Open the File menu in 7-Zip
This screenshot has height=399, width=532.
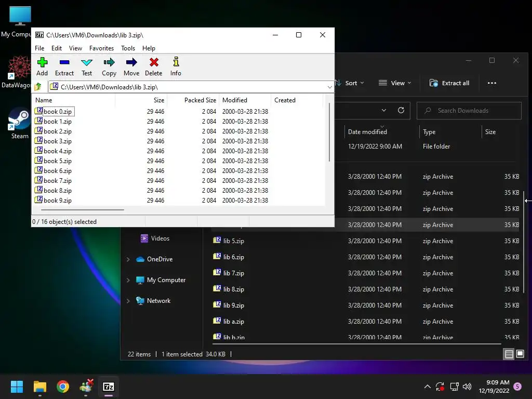point(39,48)
